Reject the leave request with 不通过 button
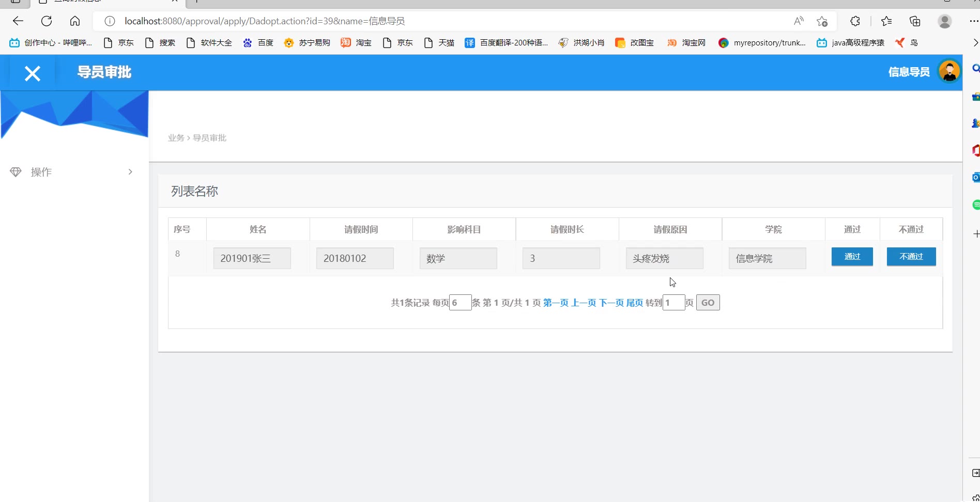Image resolution: width=980 pixels, height=502 pixels. click(x=911, y=257)
